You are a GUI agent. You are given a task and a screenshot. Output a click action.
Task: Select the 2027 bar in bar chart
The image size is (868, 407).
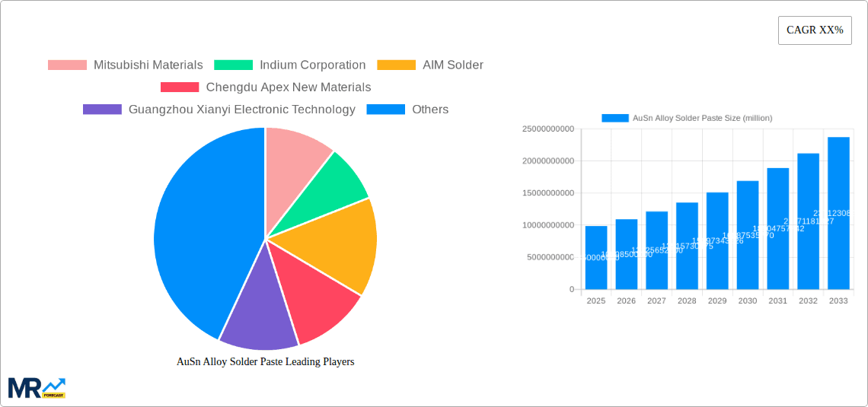[656, 250]
